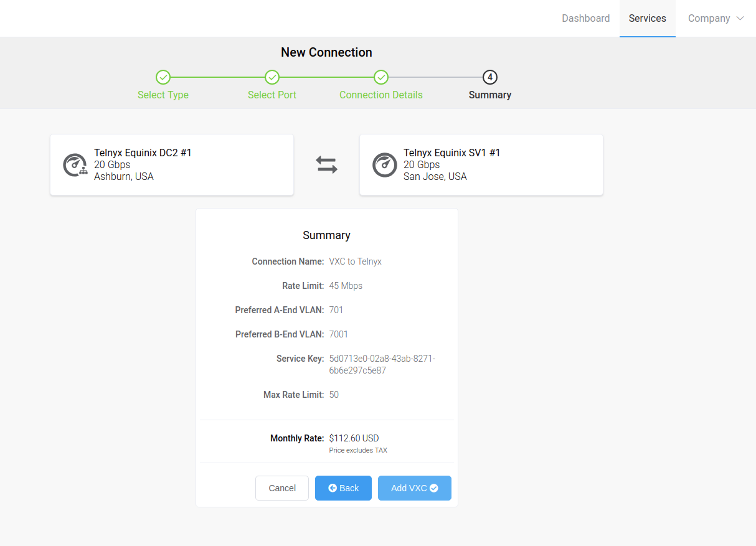
Task: Click the Max Rate Limit value '50'
Action: (x=334, y=395)
